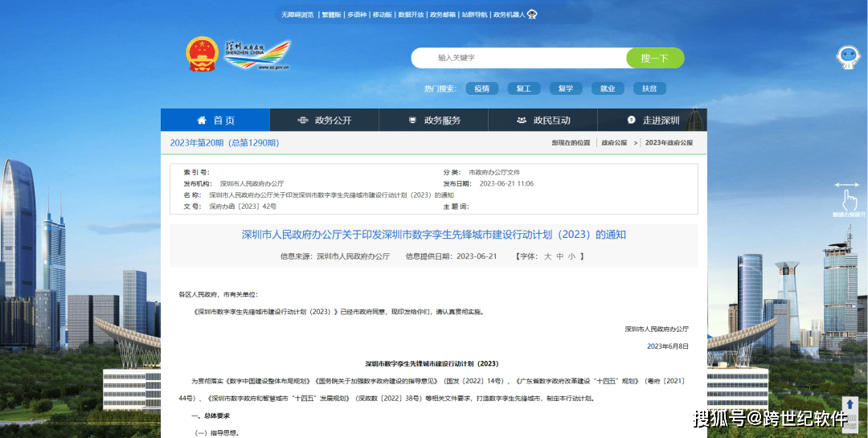This screenshot has width=868, height=438.
Task: Click the 信息来源:深圳市人民政府办公厅 text
Action: 335,256
